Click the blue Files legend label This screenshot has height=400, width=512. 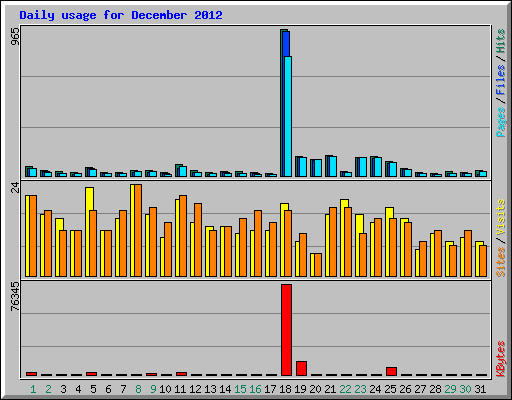(500, 80)
